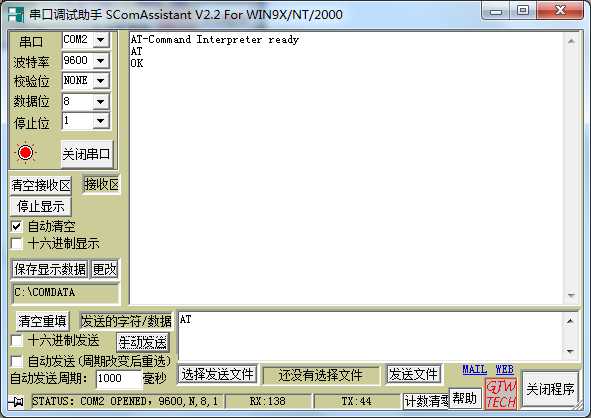Click the receive area scroll down arrow
The image size is (591, 418).
pyautogui.click(x=571, y=295)
